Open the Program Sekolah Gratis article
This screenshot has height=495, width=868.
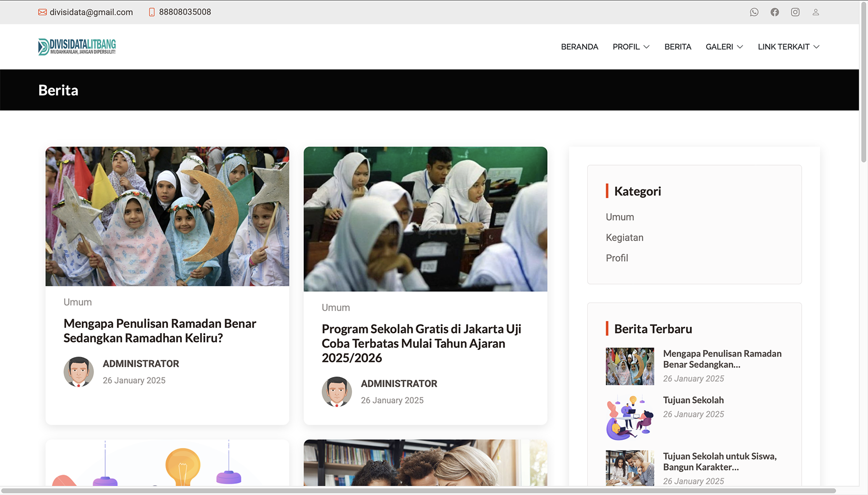tap(420, 343)
